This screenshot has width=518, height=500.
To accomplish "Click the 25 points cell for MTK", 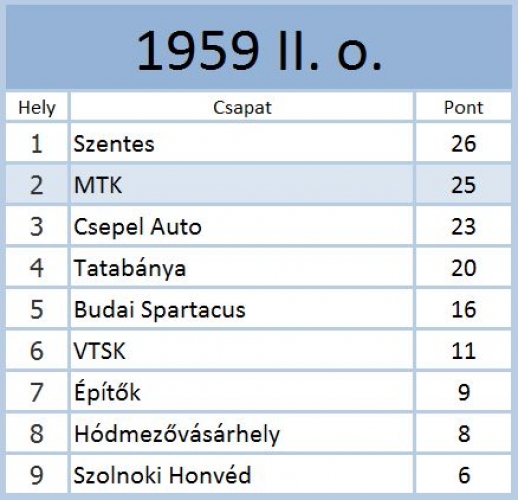I will pyautogui.click(x=463, y=184).
